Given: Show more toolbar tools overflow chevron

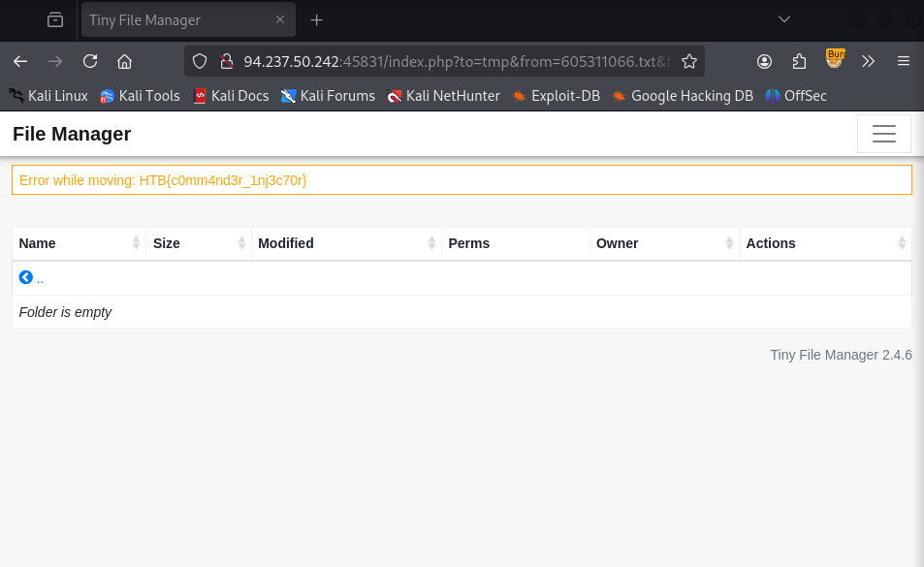Looking at the screenshot, I should tap(868, 61).
